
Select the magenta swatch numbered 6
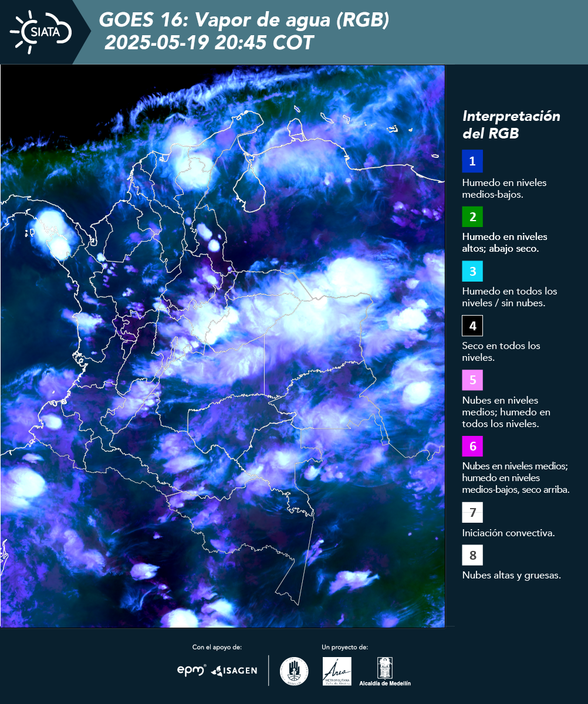click(x=472, y=446)
